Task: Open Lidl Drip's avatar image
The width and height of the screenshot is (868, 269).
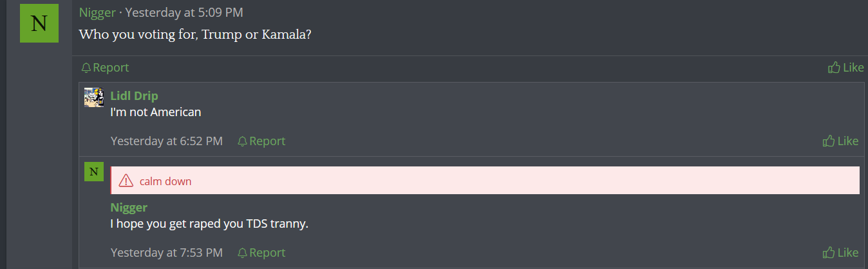Action: pyautogui.click(x=94, y=97)
